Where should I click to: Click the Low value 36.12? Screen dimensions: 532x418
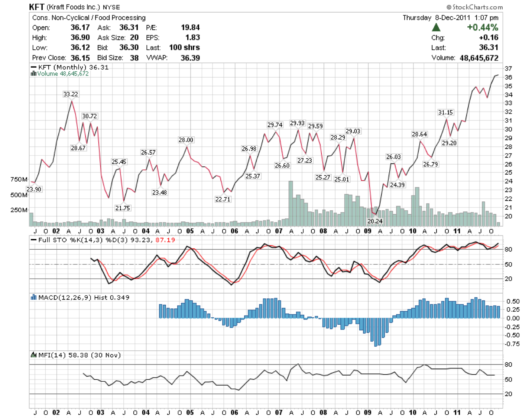tap(80, 48)
